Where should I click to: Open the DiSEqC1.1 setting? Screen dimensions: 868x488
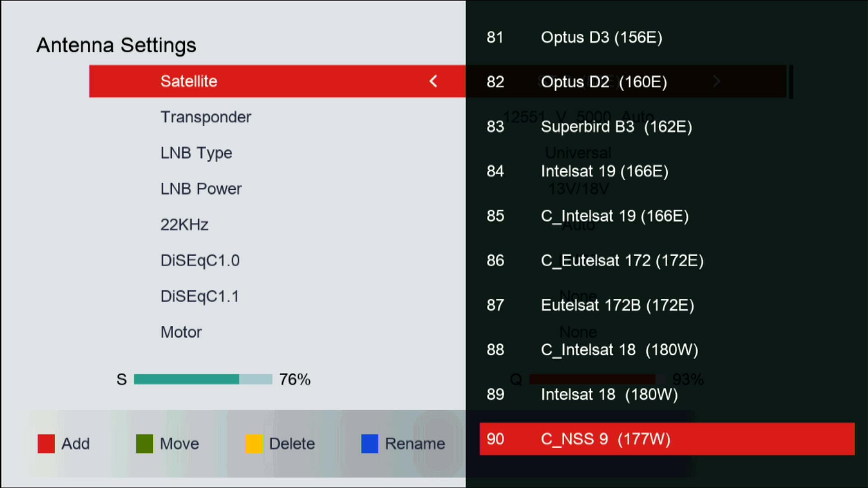(199, 296)
